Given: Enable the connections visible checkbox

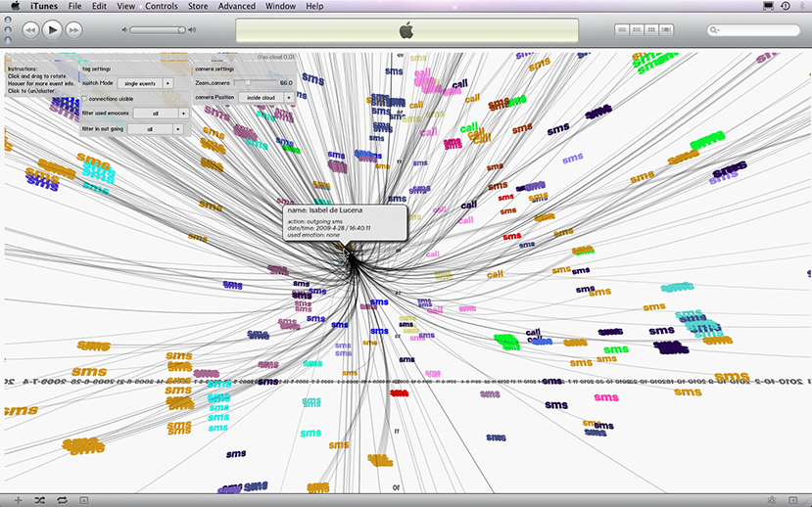Looking at the screenshot, I should coord(85,99).
